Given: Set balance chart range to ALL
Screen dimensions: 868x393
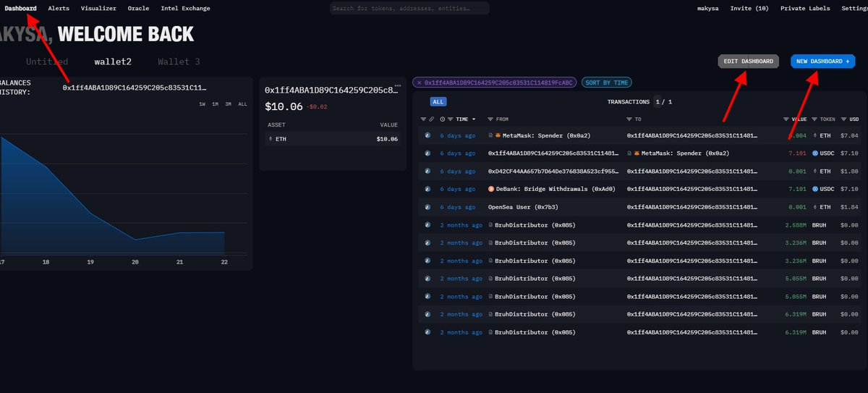Looking at the screenshot, I should click(x=242, y=104).
